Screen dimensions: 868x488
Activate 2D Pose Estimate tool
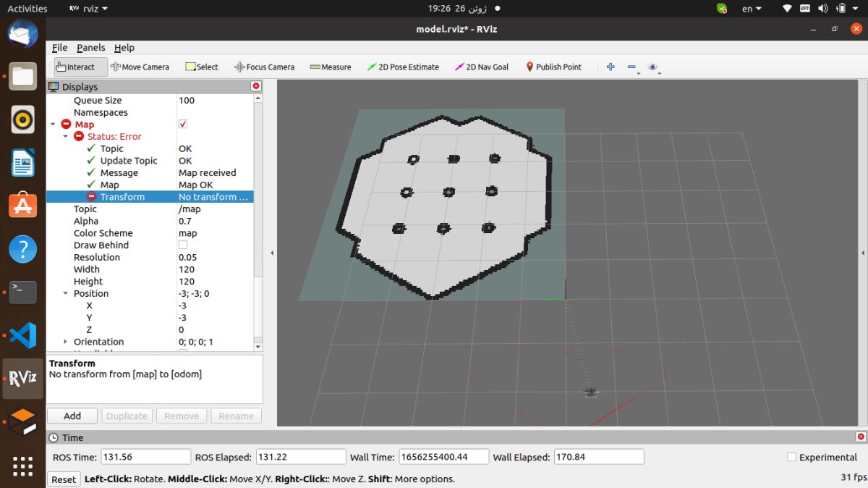click(x=404, y=67)
